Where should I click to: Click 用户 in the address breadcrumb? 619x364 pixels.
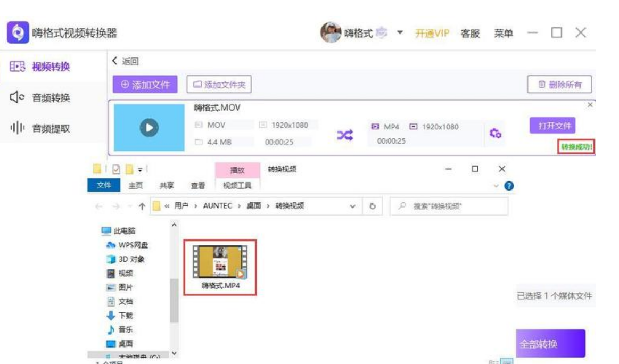181,206
